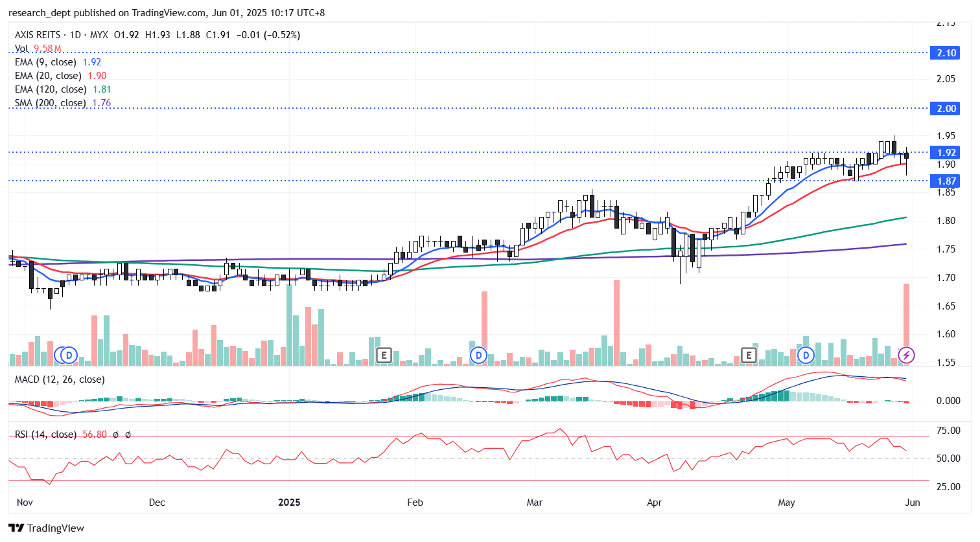Viewport: 980px width, 542px height.
Task: Select the EMA (120, close) indicator legend
Action: click(63, 89)
